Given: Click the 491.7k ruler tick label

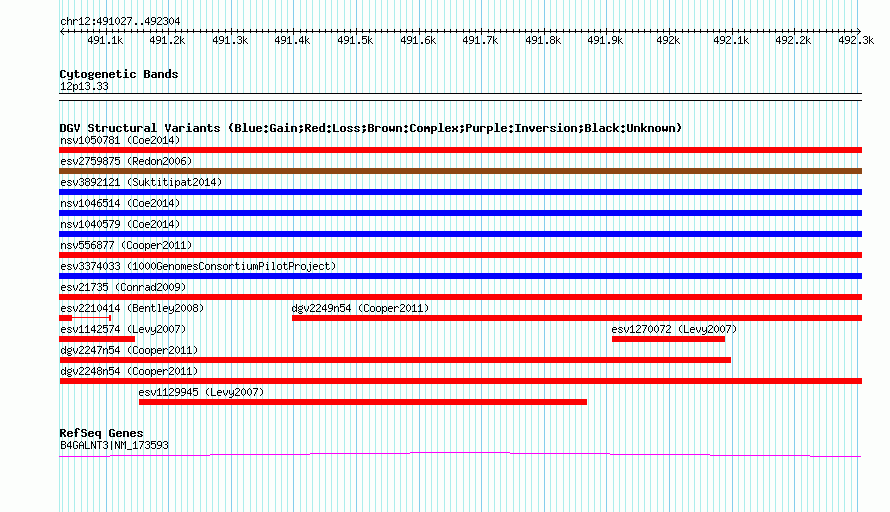Looking at the screenshot, I should pos(480,40).
